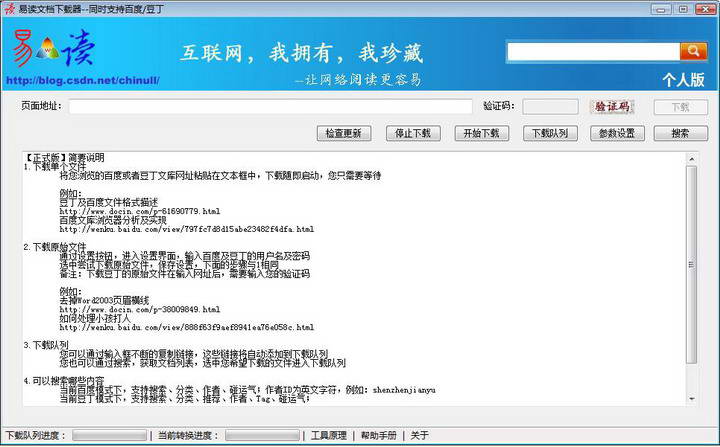Click the 【正式版】简要说明 heading text

[x=64, y=158]
